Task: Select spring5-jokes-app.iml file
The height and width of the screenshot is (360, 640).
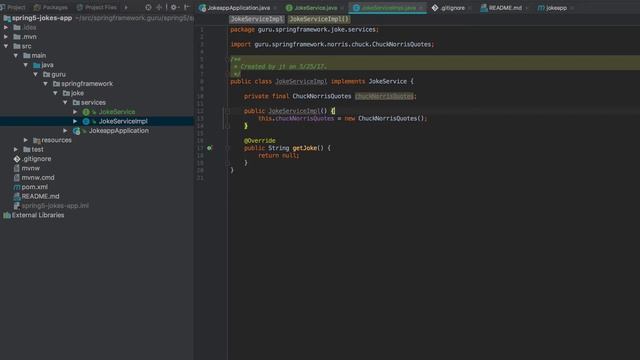Action: [x=55, y=206]
